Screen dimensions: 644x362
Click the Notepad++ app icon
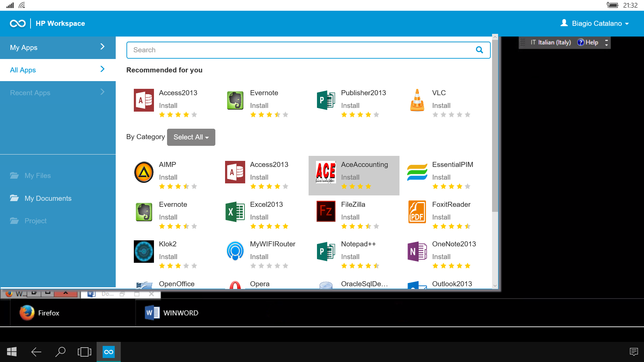tap(326, 251)
